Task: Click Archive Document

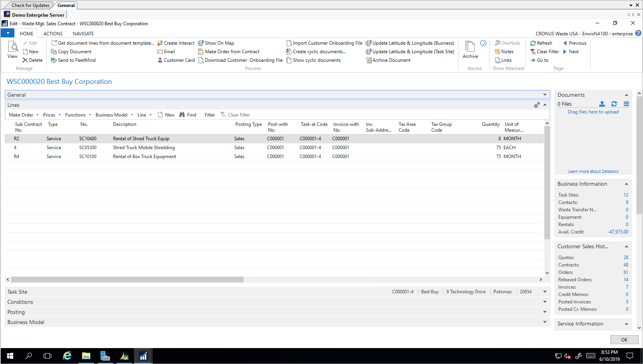Action: (388, 60)
